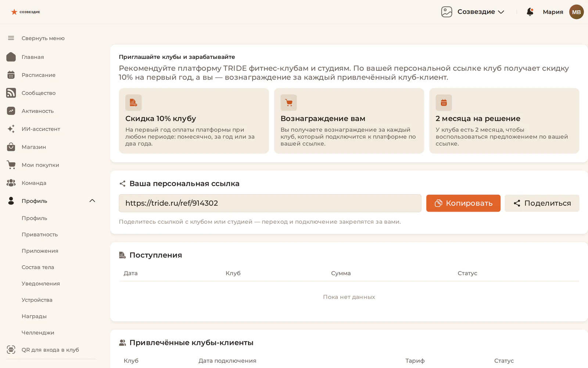Open the Расписание calendar icon

click(11, 75)
